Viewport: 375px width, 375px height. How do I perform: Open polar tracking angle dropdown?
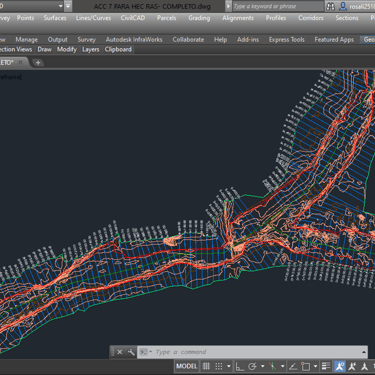[262, 366]
